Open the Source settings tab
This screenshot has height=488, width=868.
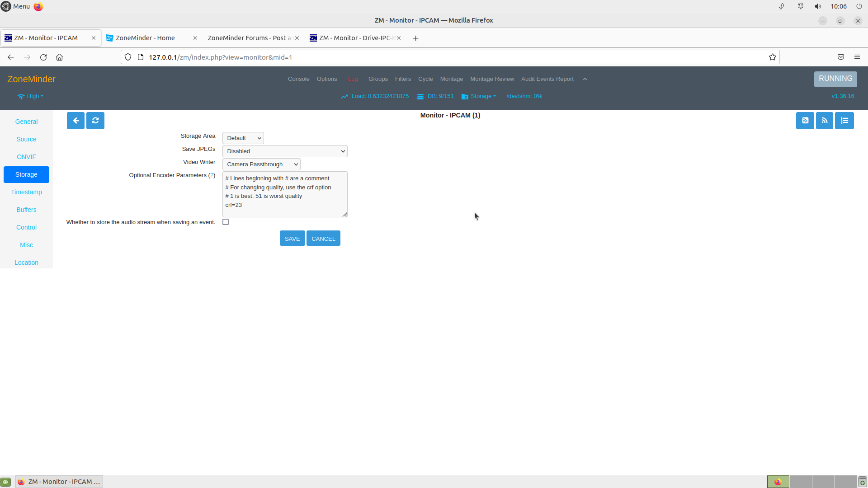tap(26, 139)
